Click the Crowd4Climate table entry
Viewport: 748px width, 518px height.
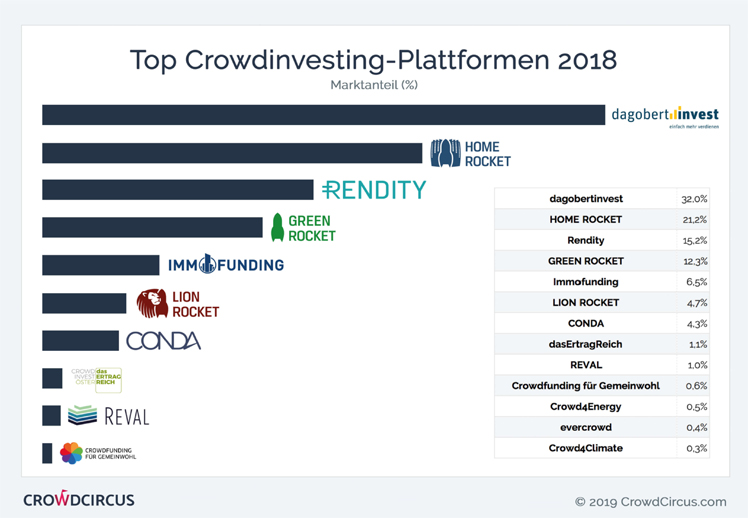[x=586, y=448]
